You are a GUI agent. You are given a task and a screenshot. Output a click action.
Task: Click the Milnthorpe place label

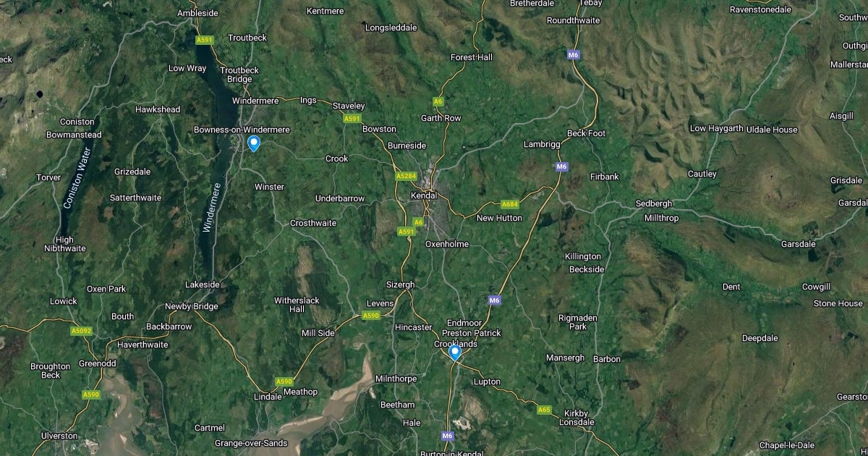[397, 379]
